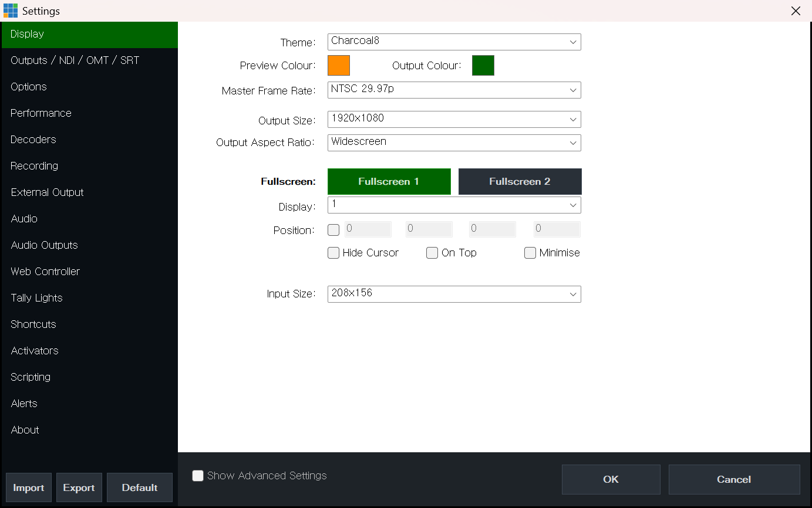Expand the Master Frame Rate dropdown
Image resolution: width=812 pixels, height=508 pixels.
(x=454, y=90)
